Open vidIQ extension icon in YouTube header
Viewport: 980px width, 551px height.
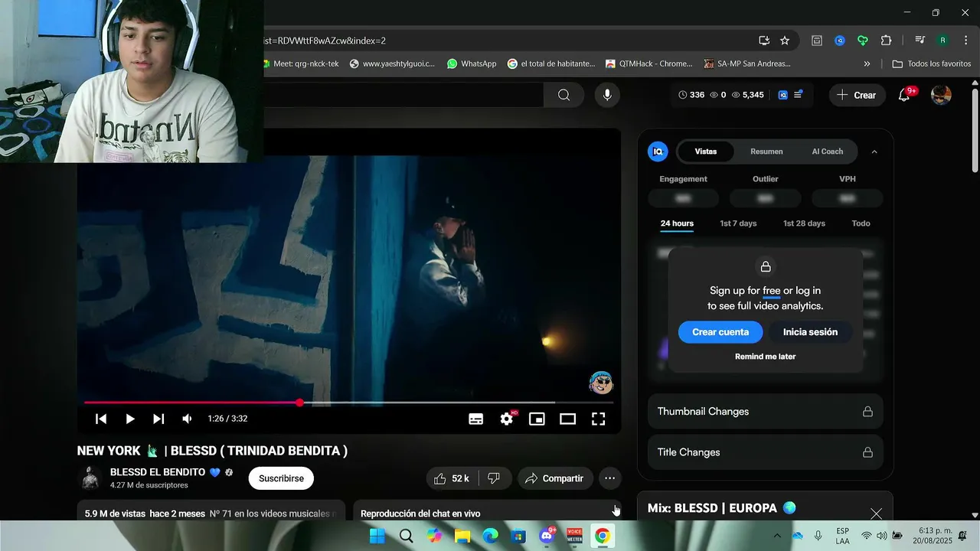point(782,95)
